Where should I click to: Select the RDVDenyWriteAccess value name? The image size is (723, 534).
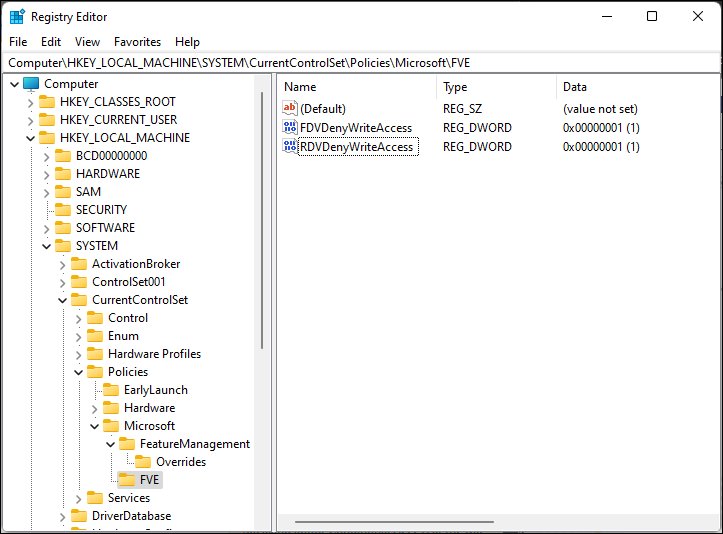pos(358,147)
